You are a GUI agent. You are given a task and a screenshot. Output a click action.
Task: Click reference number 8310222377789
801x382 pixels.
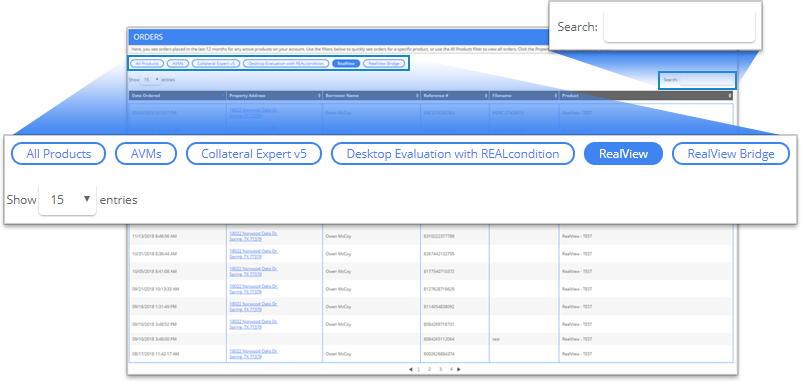tap(438, 236)
